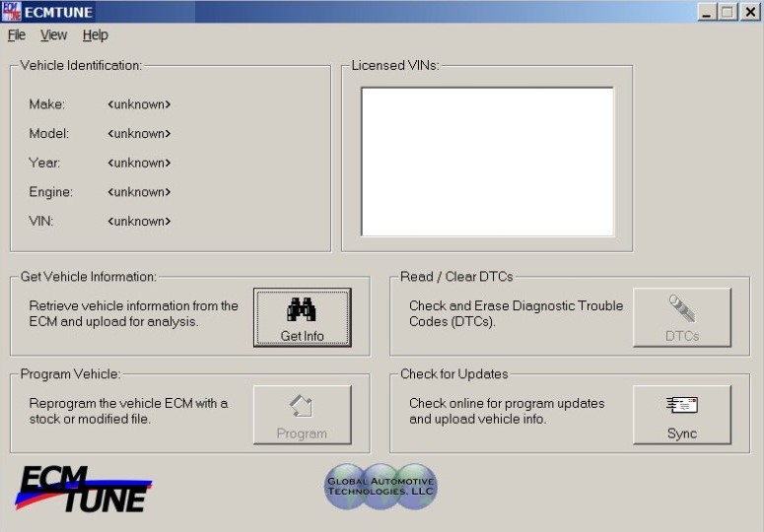The height and width of the screenshot is (532, 764).
Task: Click the 'Year:' label
Action: click(44, 163)
